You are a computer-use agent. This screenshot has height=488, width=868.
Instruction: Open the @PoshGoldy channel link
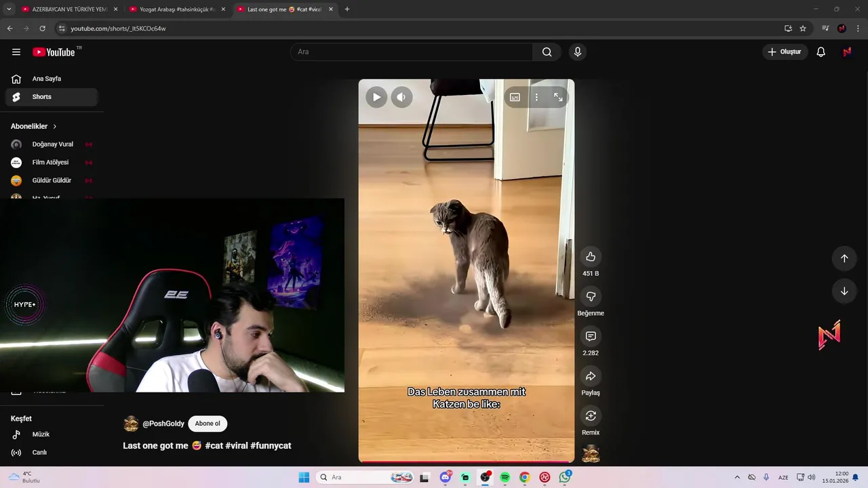click(x=163, y=424)
